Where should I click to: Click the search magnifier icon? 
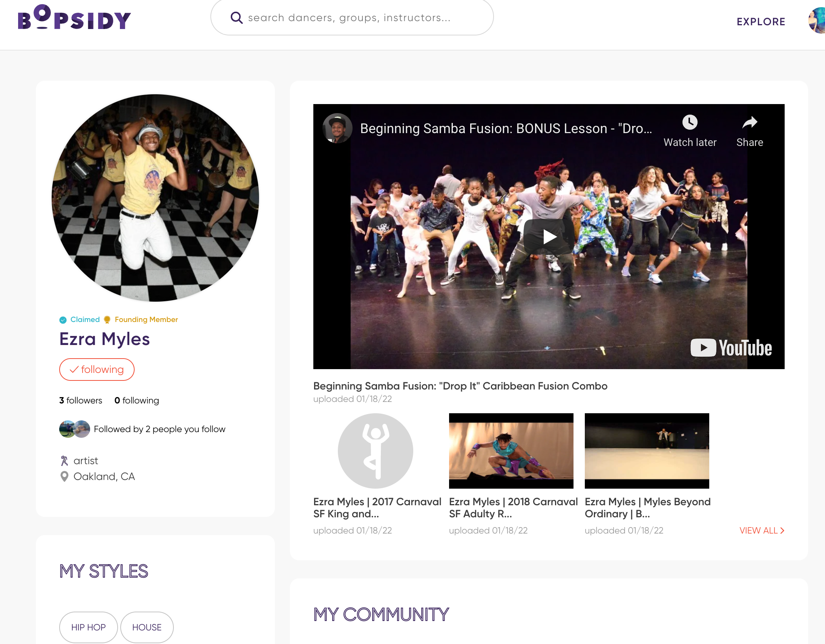pyautogui.click(x=236, y=18)
